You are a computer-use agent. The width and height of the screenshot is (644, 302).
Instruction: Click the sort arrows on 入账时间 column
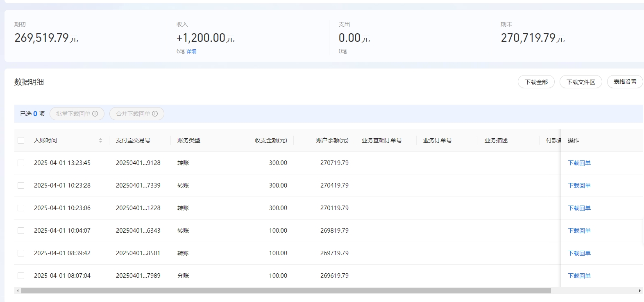tap(100, 140)
